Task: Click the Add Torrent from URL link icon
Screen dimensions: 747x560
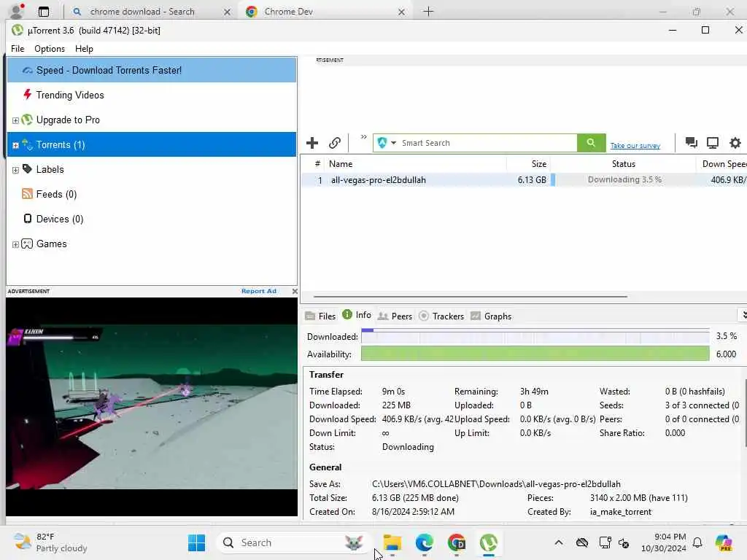Action: click(x=334, y=143)
